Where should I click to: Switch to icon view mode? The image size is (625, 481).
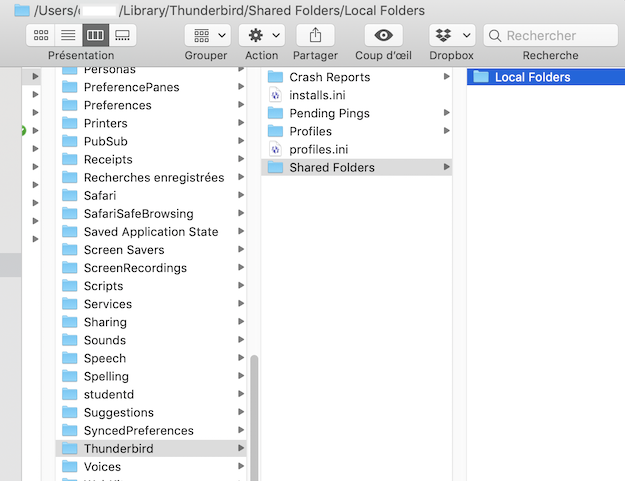pyautogui.click(x=41, y=35)
